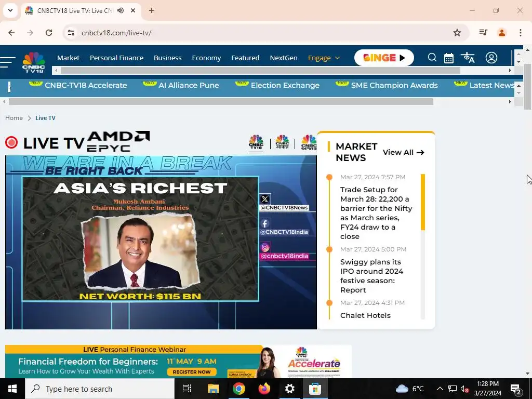The height and width of the screenshot is (399, 532).
Task: Open the user profile icon in header
Action: [x=491, y=58]
